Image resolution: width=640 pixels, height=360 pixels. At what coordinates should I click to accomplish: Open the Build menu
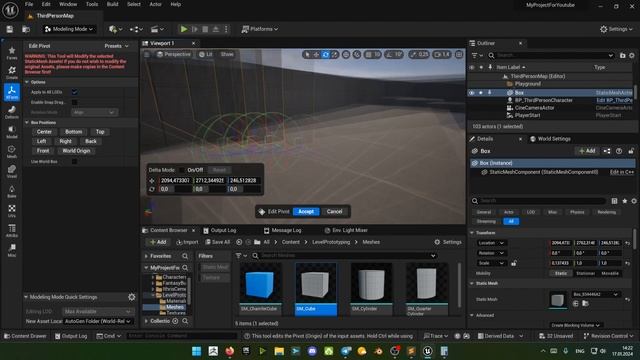pyautogui.click(x=112, y=4)
